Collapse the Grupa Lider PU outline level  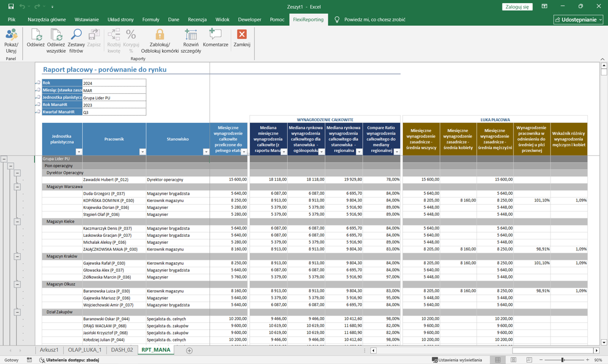[x=4, y=159]
